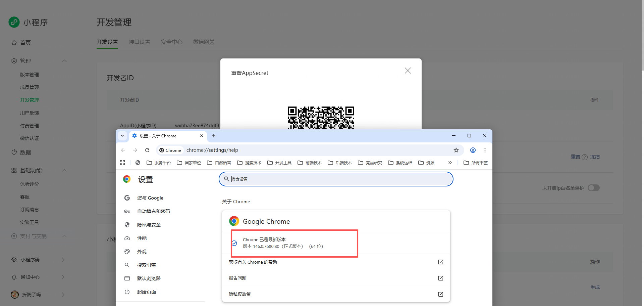This screenshot has width=644, height=306.
Task: Open the 服务平台 bookmark folder
Action: click(x=159, y=163)
